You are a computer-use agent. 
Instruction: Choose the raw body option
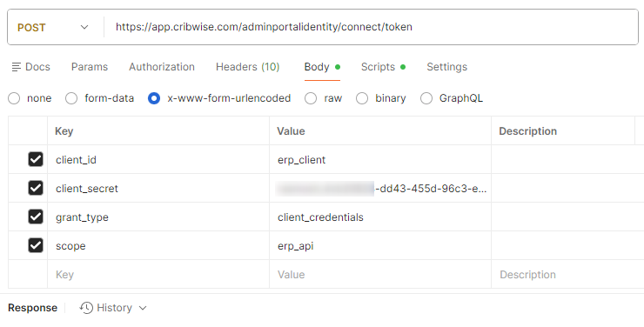[x=311, y=98]
